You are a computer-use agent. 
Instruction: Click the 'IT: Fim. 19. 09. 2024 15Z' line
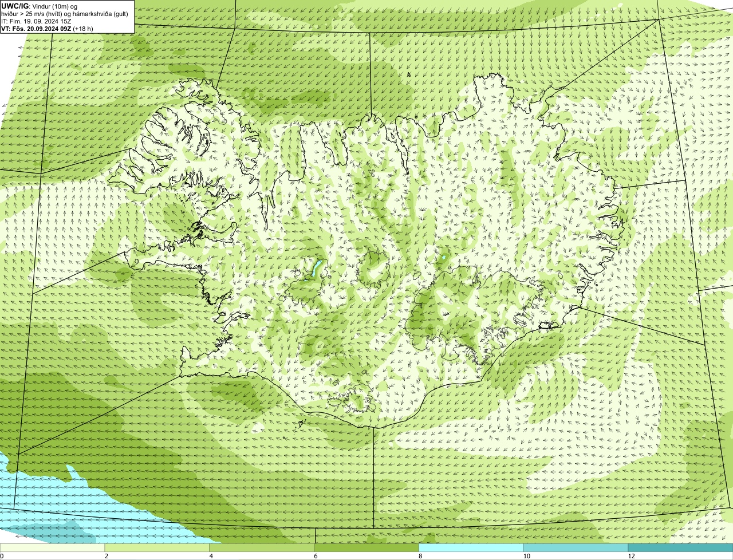(x=36, y=21)
